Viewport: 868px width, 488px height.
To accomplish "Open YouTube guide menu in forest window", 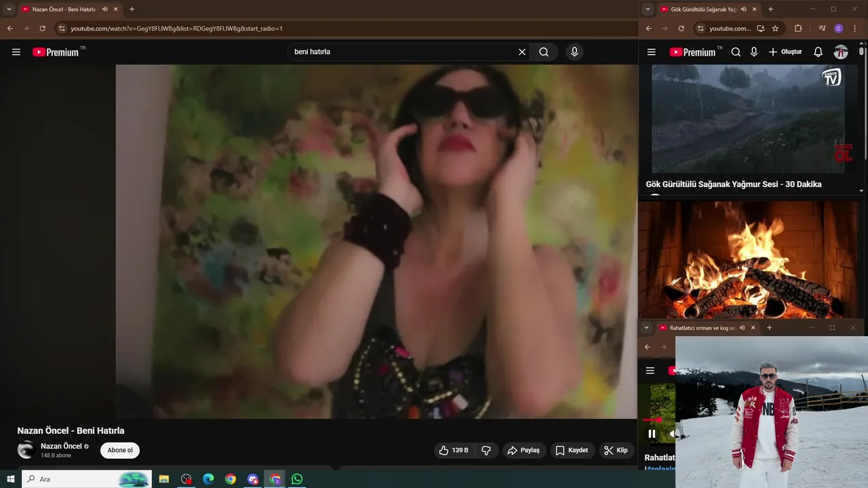I will pos(650,371).
